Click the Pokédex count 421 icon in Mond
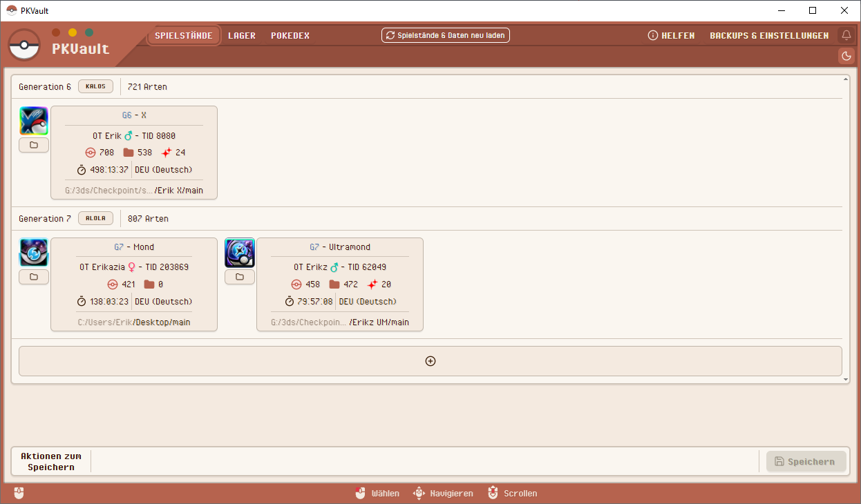 point(113,284)
